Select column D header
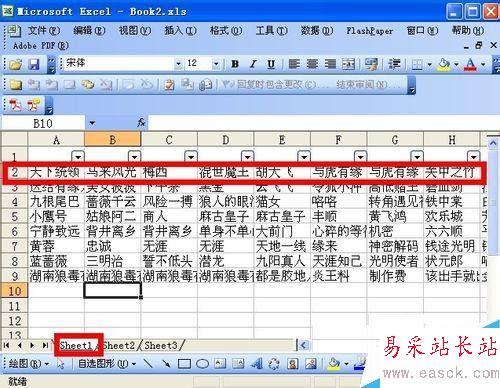This screenshot has width=500, height=388. click(x=226, y=140)
